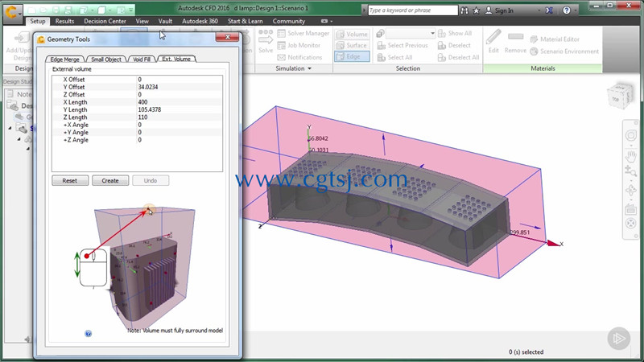Open Notifications
644x362 pixels.
click(299, 57)
